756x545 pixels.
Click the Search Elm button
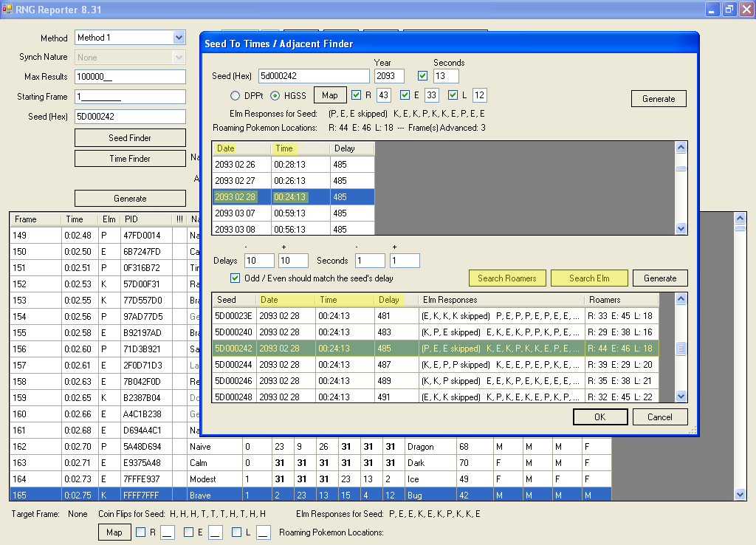tap(589, 278)
